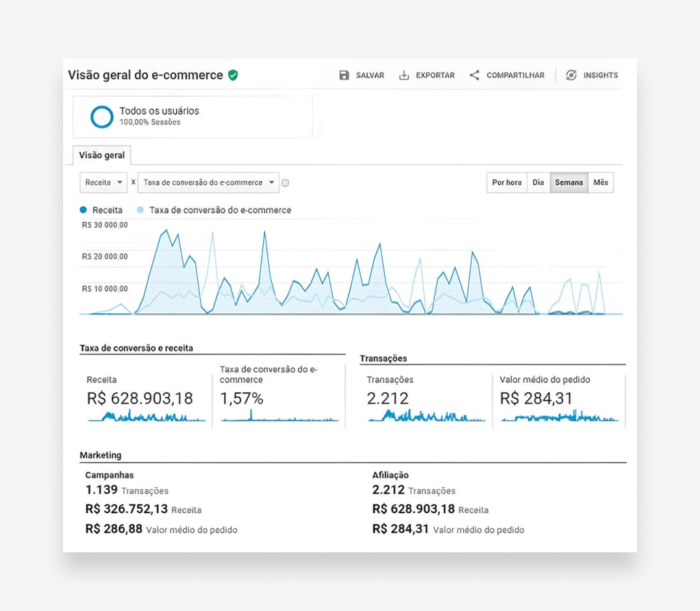Open the Insights panel icon
The height and width of the screenshot is (611, 700).
570,75
